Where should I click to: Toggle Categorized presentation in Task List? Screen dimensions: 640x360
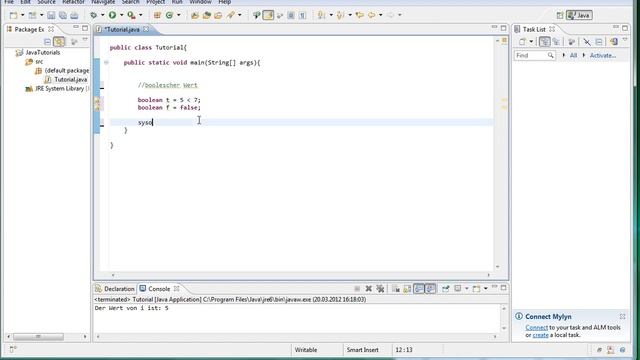[x=544, y=42]
